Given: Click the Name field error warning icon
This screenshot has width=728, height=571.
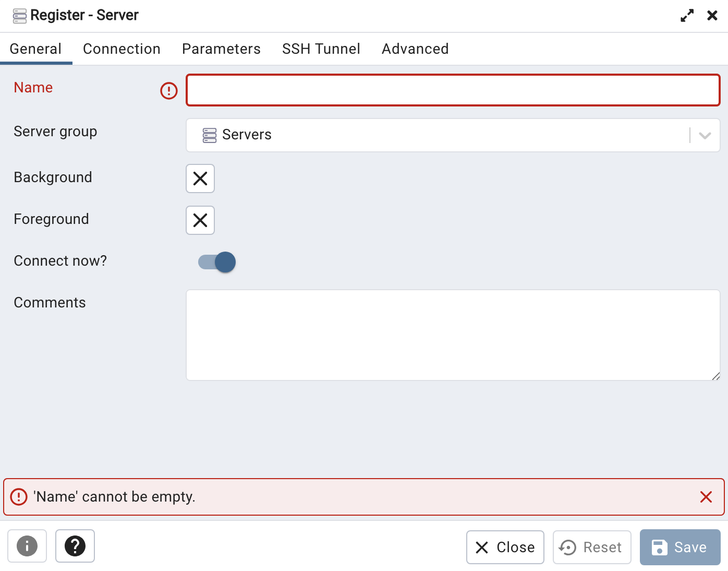Looking at the screenshot, I should pos(169,91).
